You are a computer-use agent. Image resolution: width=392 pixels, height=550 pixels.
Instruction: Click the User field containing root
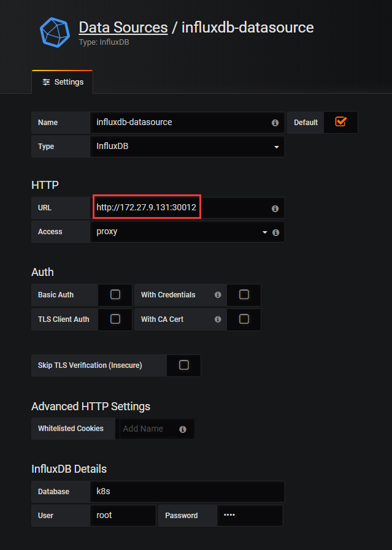pos(123,516)
